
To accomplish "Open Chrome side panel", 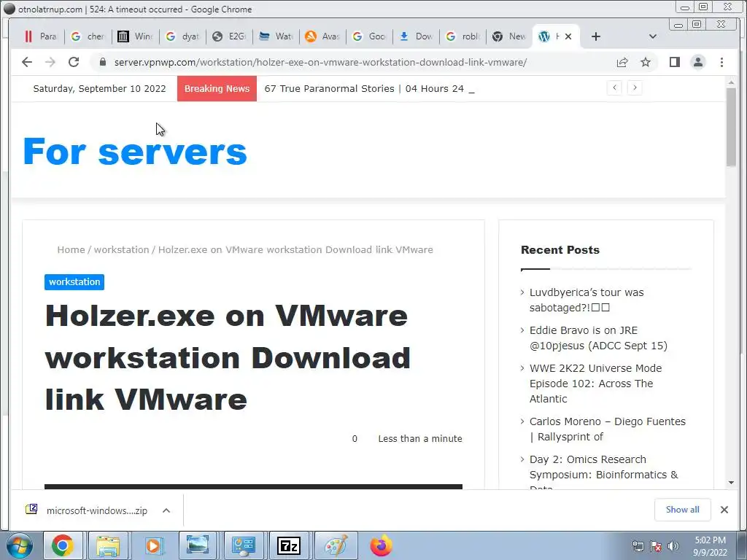I will pos(675,62).
